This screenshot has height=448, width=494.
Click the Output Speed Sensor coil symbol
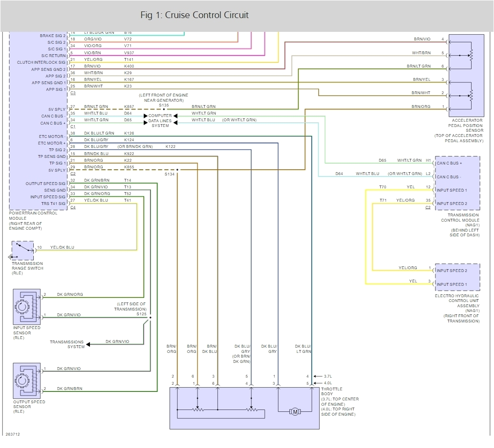[x=23, y=380]
